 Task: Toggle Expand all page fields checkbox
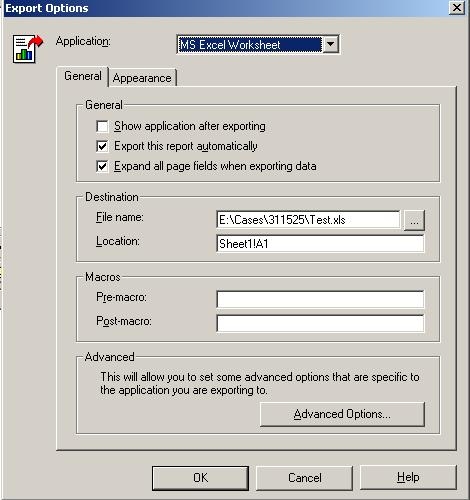(x=102, y=166)
